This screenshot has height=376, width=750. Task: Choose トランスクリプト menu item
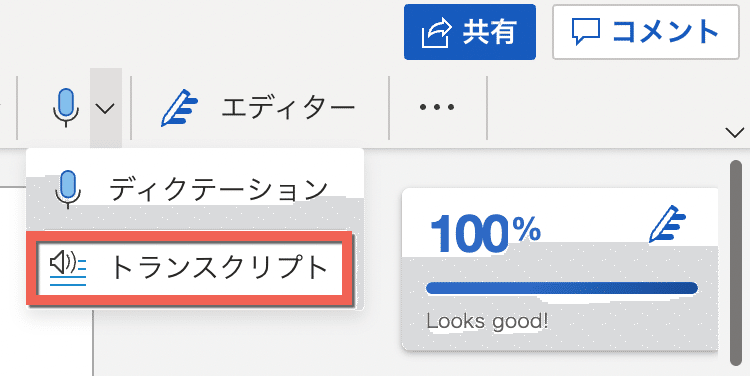tap(190, 268)
